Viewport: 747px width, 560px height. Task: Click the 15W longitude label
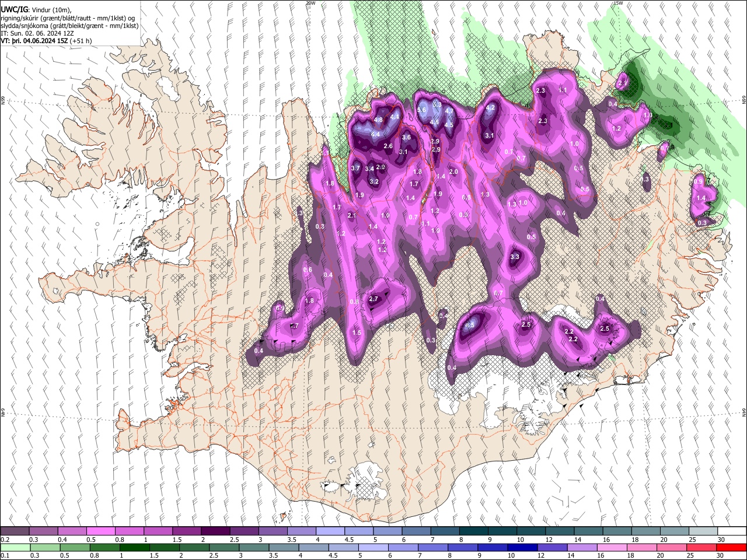[617, 3]
